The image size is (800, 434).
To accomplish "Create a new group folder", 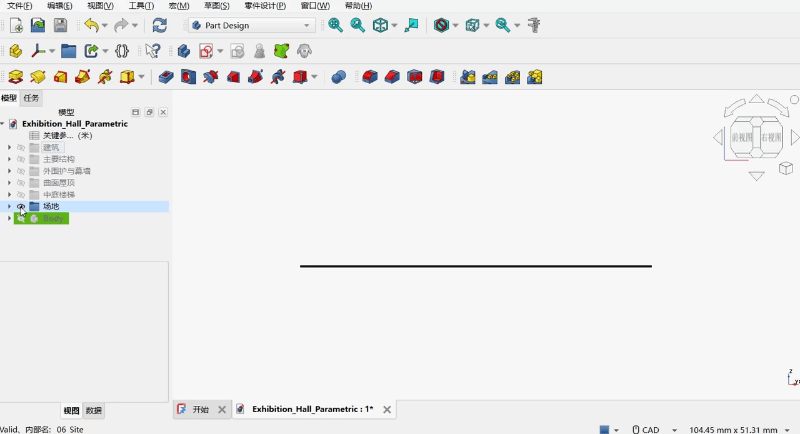I will pos(68,51).
